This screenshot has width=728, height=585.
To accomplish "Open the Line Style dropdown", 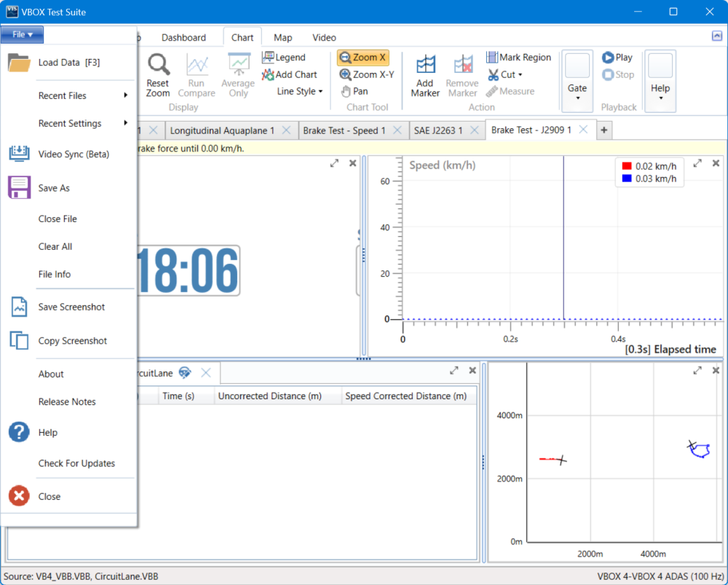I will [x=300, y=91].
